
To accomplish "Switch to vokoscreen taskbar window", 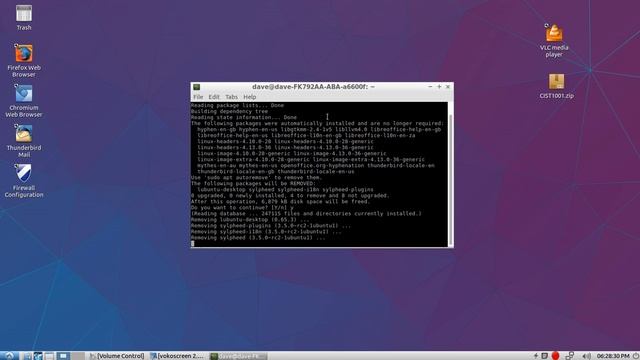I will point(177,356).
